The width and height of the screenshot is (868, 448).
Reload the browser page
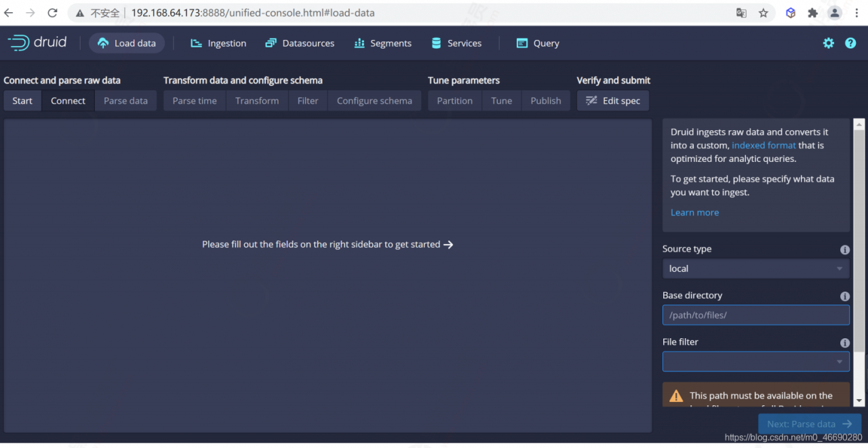point(52,13)
